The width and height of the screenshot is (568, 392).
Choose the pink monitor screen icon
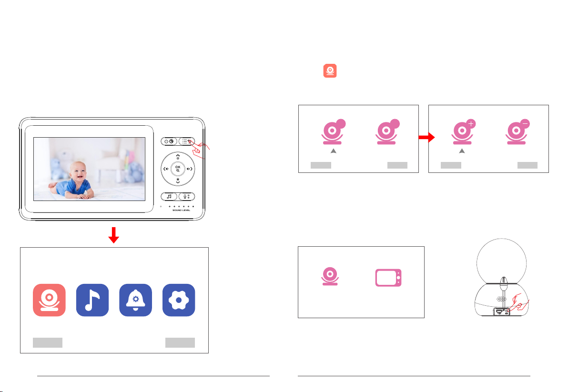(388, 278)
